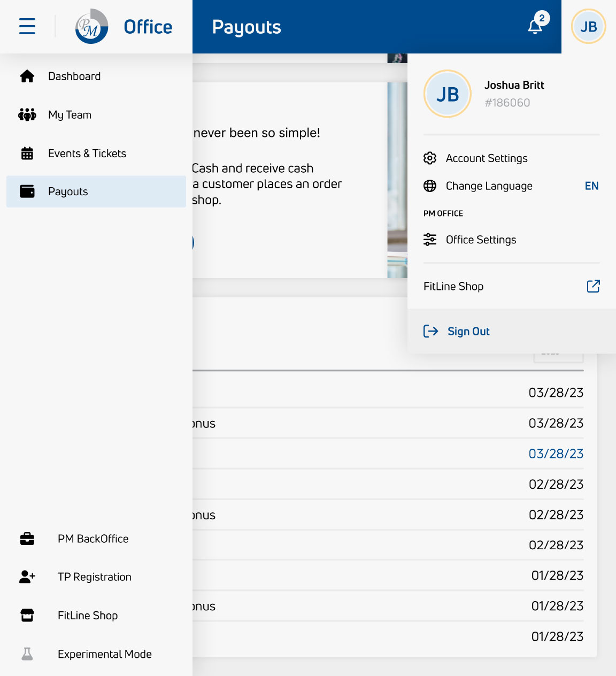Toggle Experimental Mode flask icon
The height and width of the screenshot is (676, 616).
(x=27, y=654)
